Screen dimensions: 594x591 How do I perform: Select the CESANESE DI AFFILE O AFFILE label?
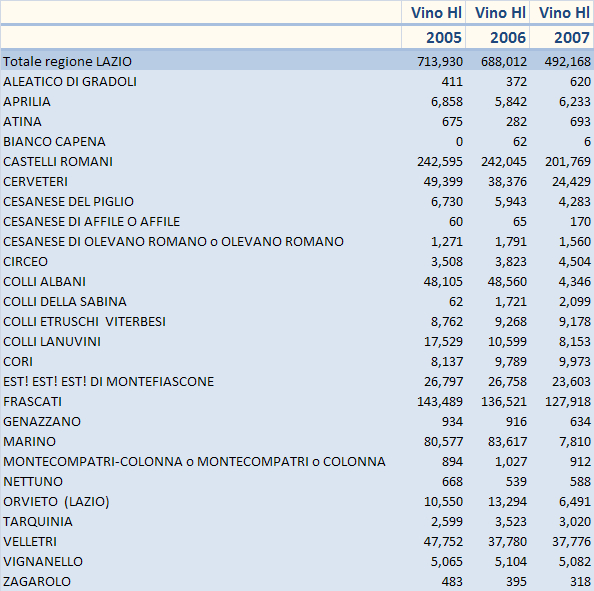91,222
